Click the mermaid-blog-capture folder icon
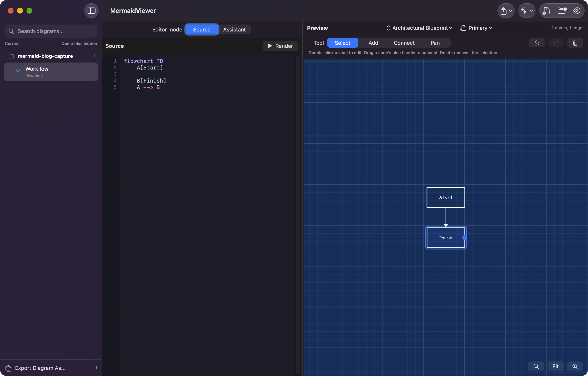The image size is (588, 376). (10, 56)
